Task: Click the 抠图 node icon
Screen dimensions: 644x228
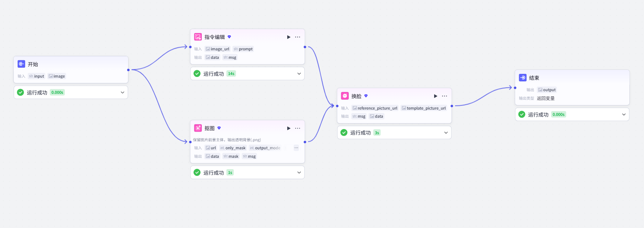Action: [x=198, y=128]
